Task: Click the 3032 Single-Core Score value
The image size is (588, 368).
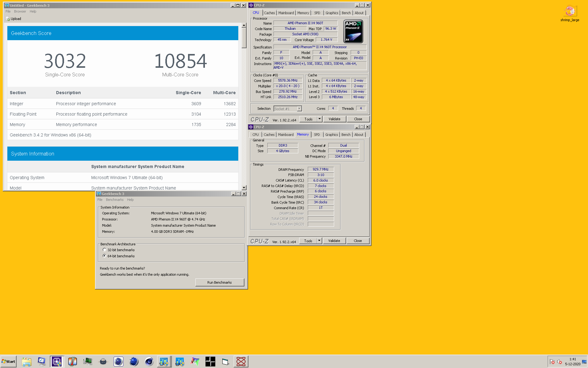Action: coord(65,61)
